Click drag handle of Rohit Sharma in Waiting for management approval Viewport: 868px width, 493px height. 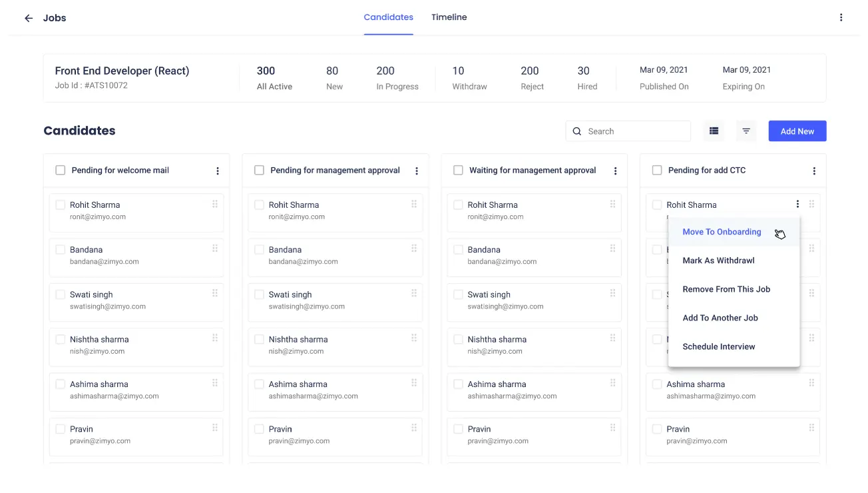[612, 204]
